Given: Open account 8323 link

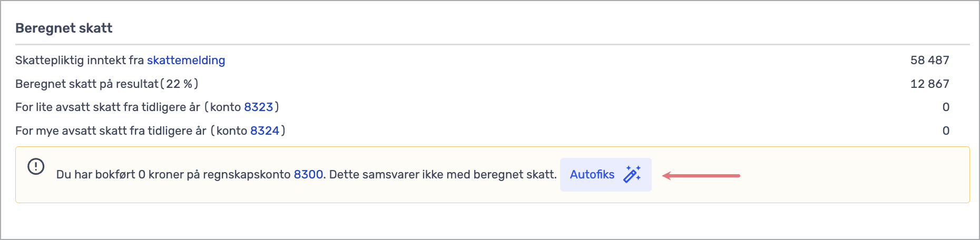Looking at the screenshot, I should [258, 107].
